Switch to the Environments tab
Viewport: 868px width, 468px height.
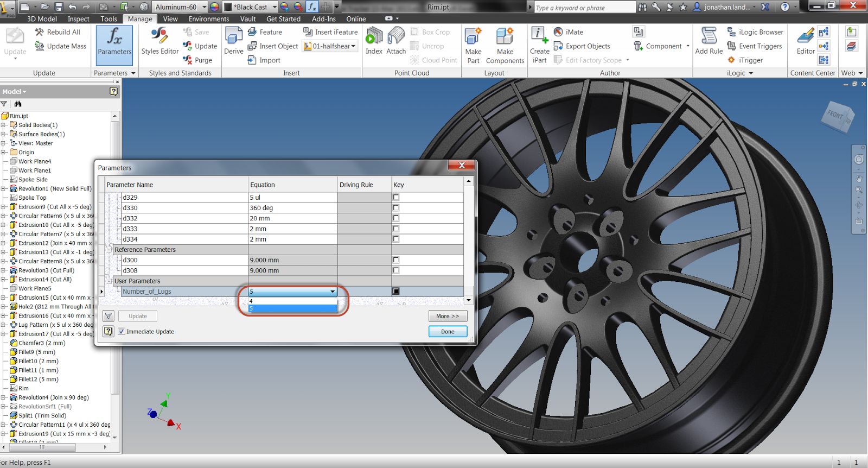point(209,18)
